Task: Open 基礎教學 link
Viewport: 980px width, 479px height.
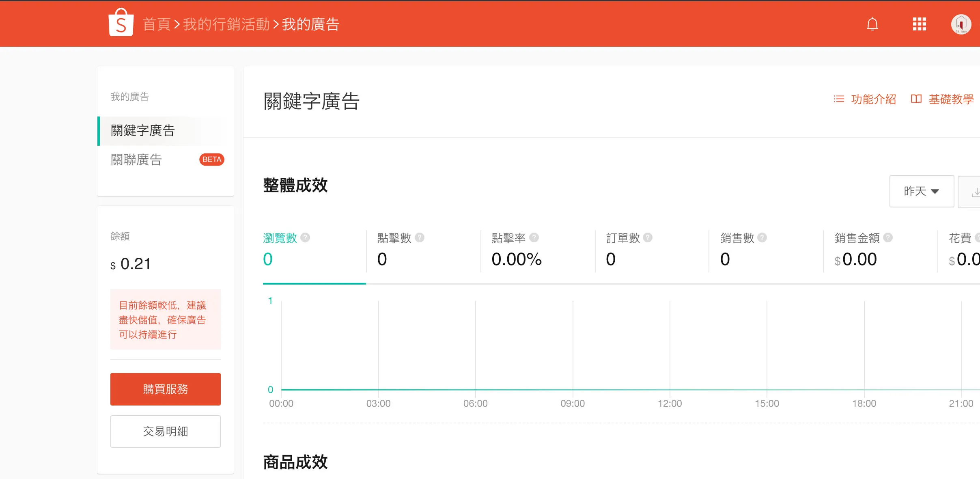Action: tap(951, 99)
